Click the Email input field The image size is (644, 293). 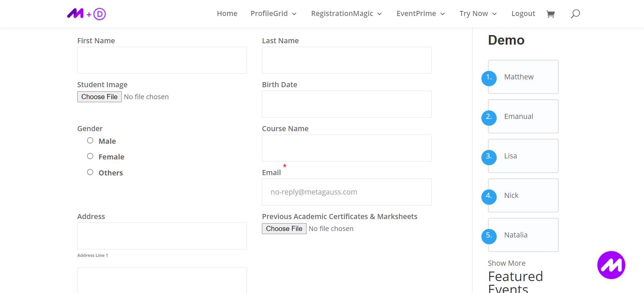(x=347, y=192)
